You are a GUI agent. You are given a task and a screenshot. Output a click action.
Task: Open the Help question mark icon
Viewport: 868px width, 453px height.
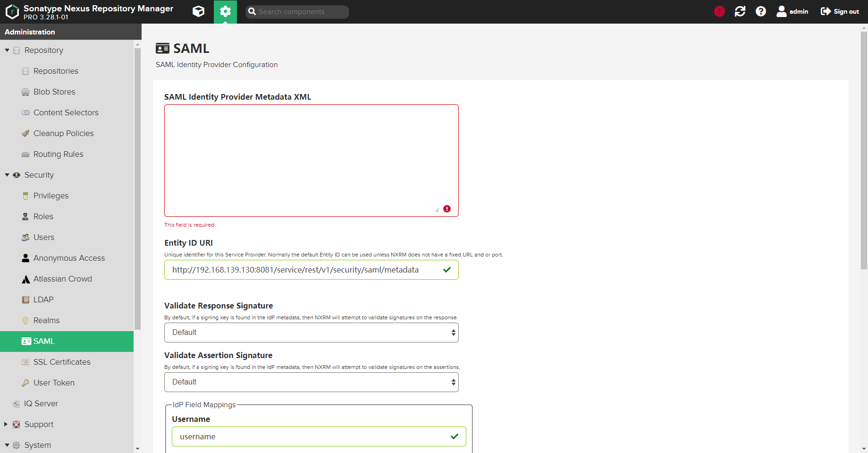point(761,11)
